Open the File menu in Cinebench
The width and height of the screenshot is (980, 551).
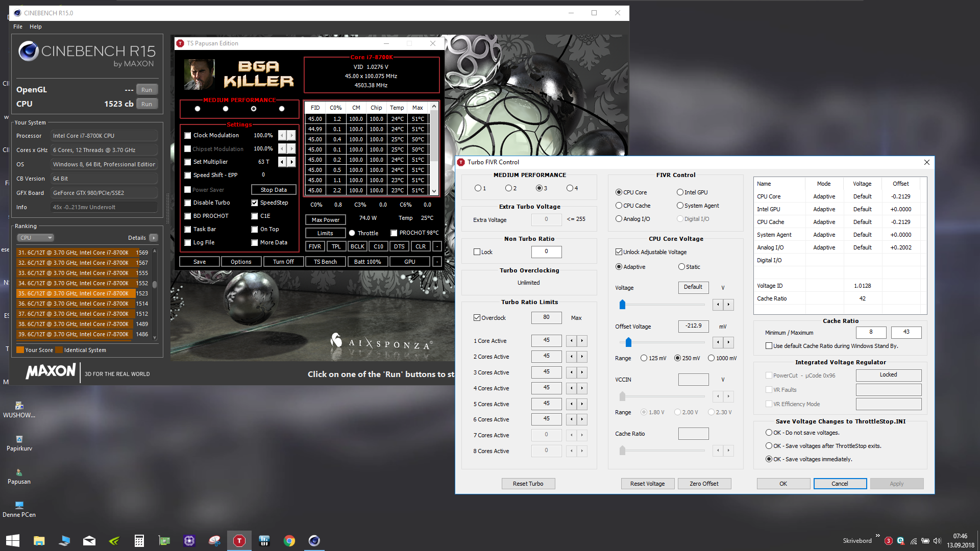[x=18, y=27]
